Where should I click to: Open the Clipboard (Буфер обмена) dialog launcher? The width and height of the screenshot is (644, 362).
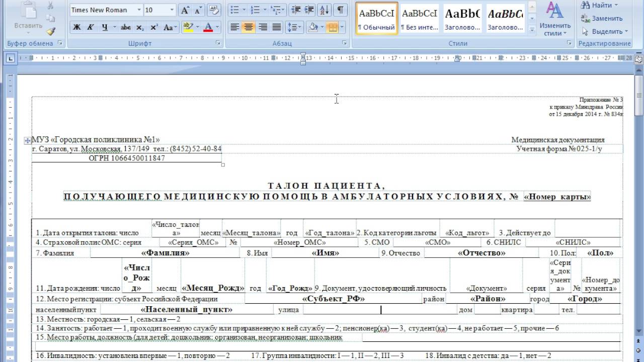[60, 43]
